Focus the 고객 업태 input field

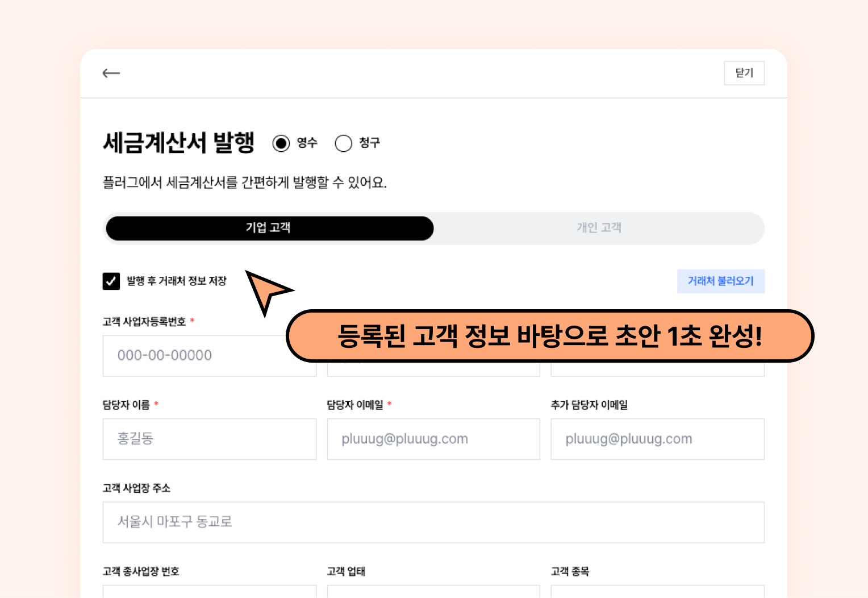[433, 591]
